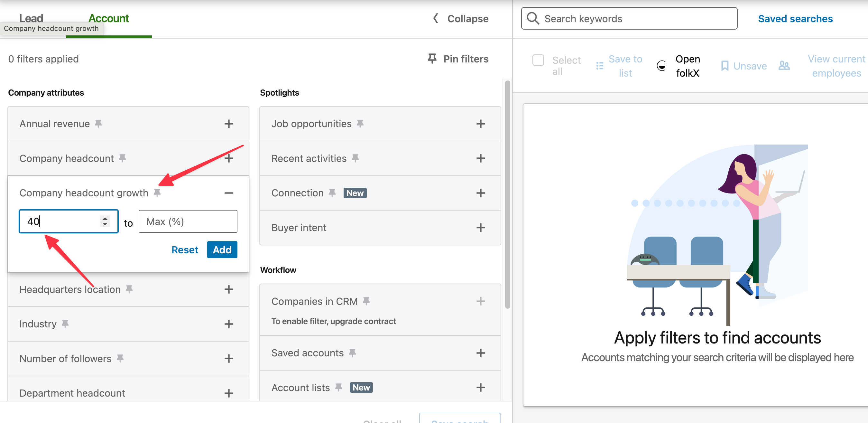Pin the Industry filter
Viewport: 868px width, 423px height.
click(65, 324)
